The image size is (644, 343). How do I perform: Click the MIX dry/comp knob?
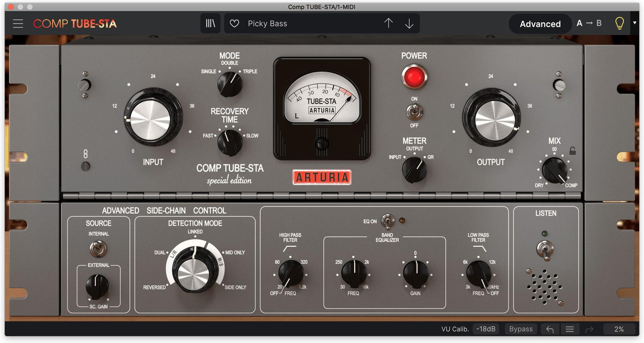(x=554, y=170)
